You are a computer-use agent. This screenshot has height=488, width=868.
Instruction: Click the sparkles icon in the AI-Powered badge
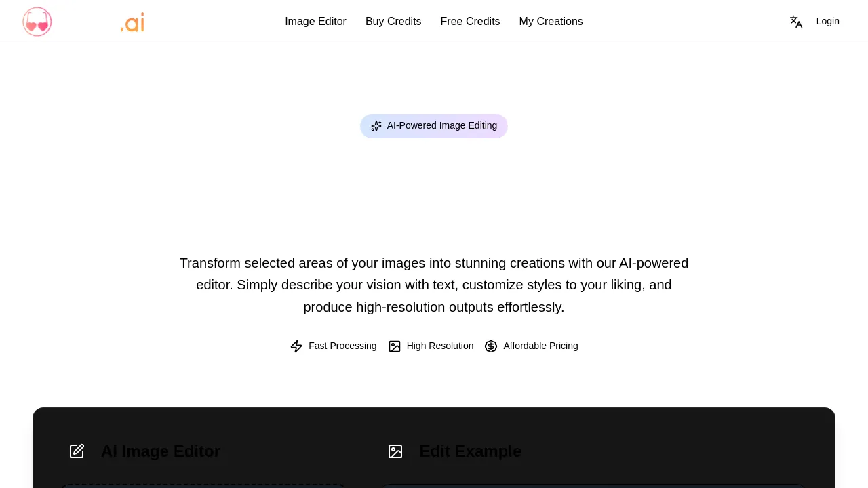pyautogui.click(x=376, y=125)
